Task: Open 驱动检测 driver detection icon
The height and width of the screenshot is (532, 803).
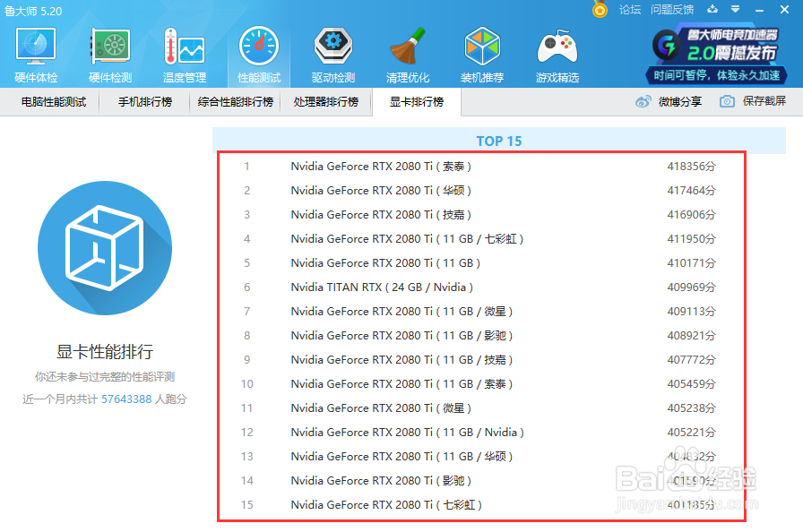Action: pos(332,47)
